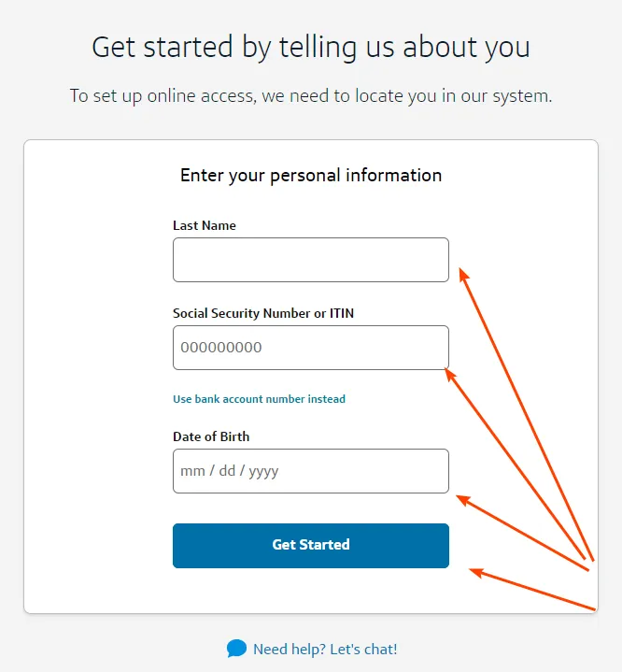Click the "To set up online access" subtitle text

pos(311,95)
